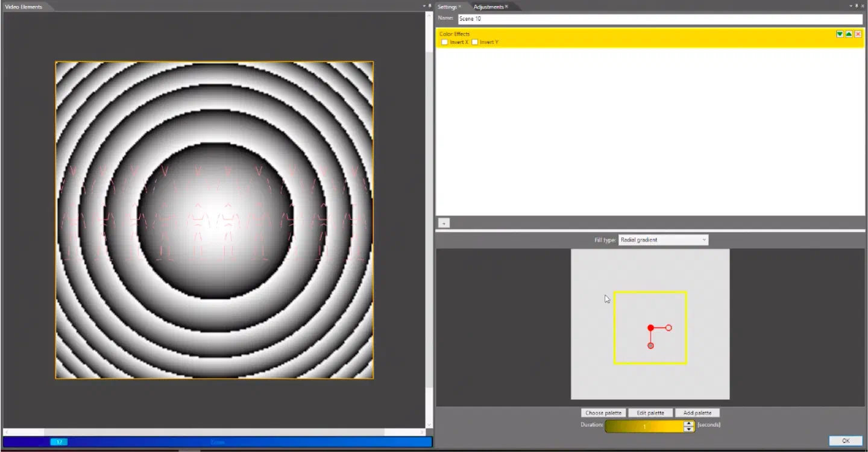This screenshot has height=452, width=868.
Task: Open the Video Elements panel options dropdown arrow
Action: 424,6
